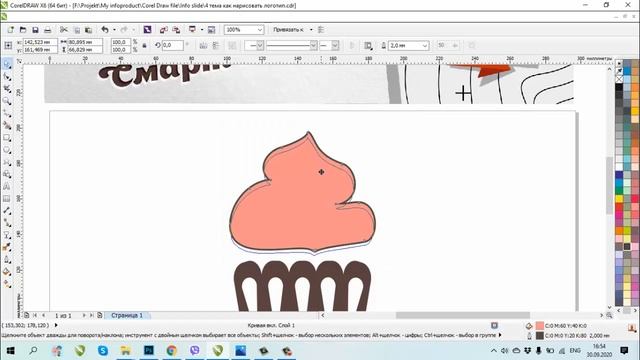Select the Polygon tool in the toolbox
Screen dimensions: 640x360
coord(7,162)
